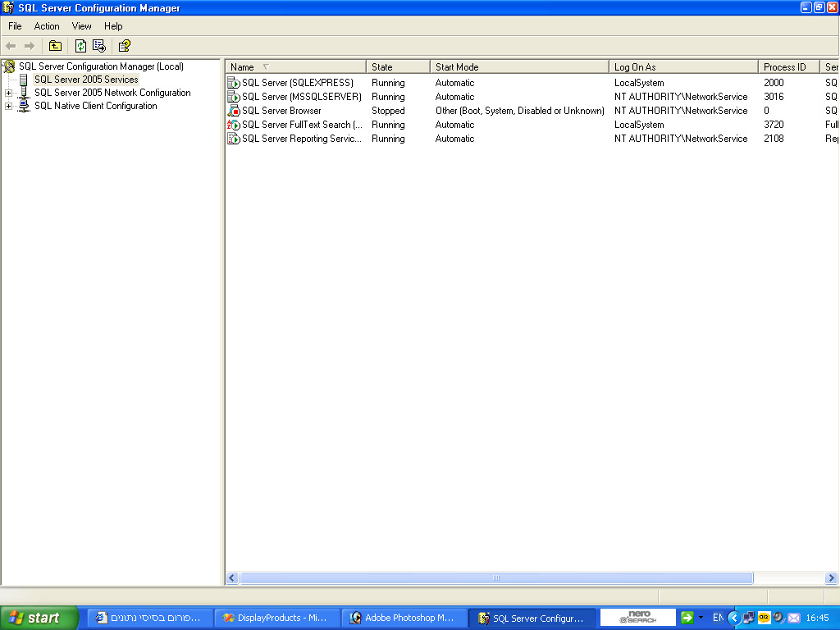
Task: Sort services by the State column header
Action: [x=398, y=67]
